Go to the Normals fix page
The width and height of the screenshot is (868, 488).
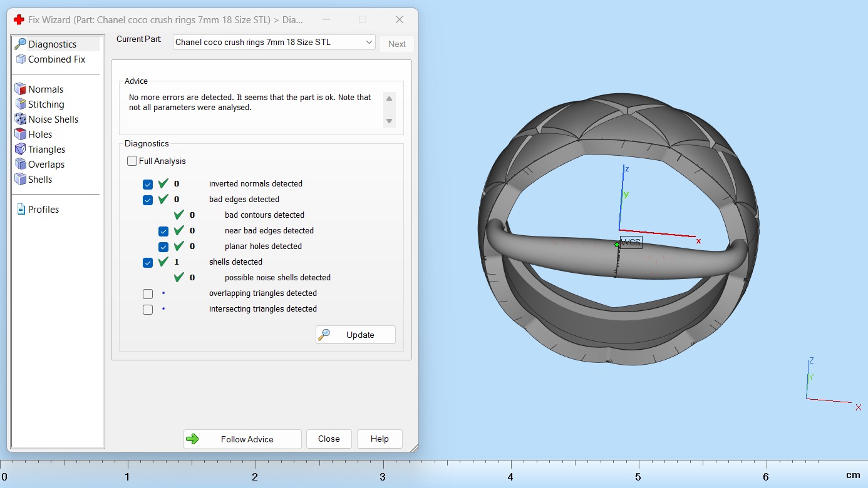[45, 89]
